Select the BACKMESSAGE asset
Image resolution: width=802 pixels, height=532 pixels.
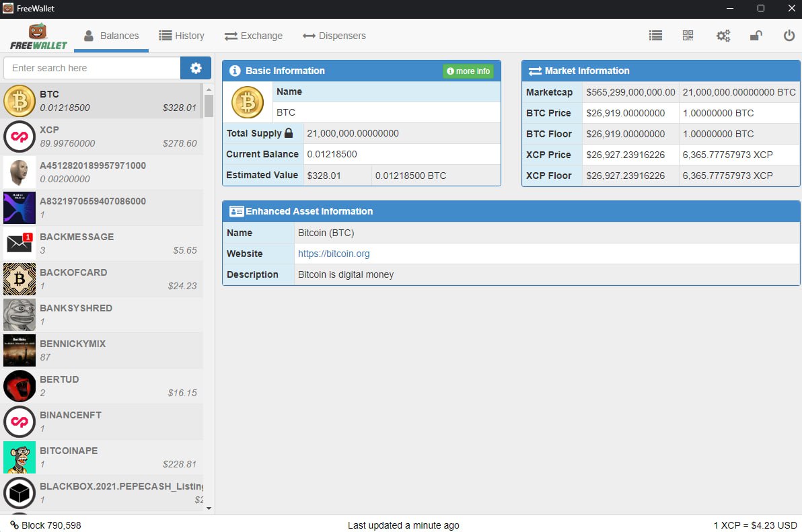102,243
